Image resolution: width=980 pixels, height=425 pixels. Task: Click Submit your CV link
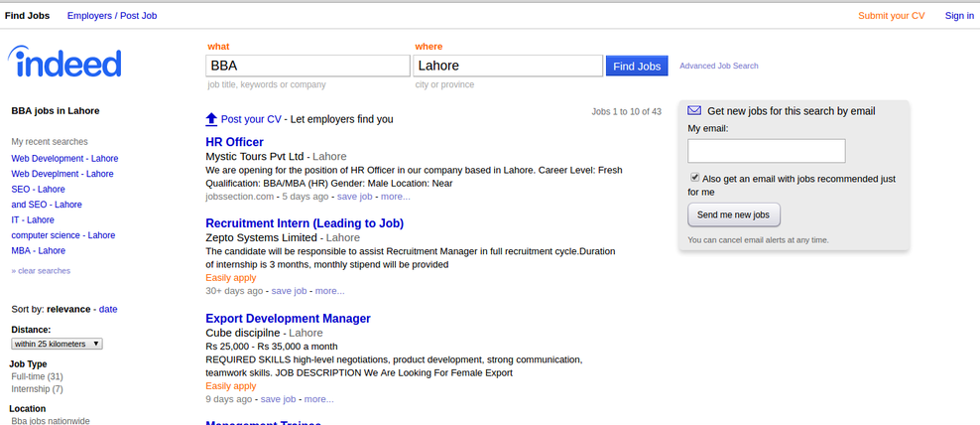[891, 16]
